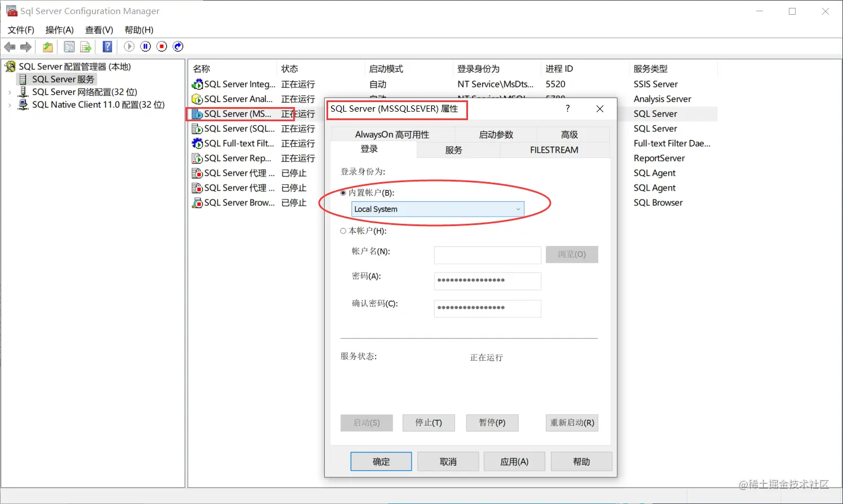Select the SQL Full-text Filt... service icon
The height and width of the screenshot is (504, 843).
click(197, 143)
